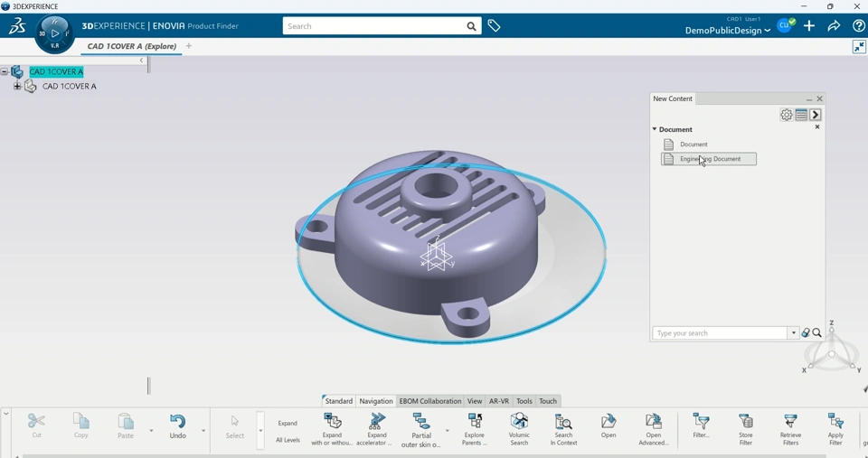The height and width of the screenshot is (458, 868).
Task: Click Search In Context tool
Action: tap(563, 429)
